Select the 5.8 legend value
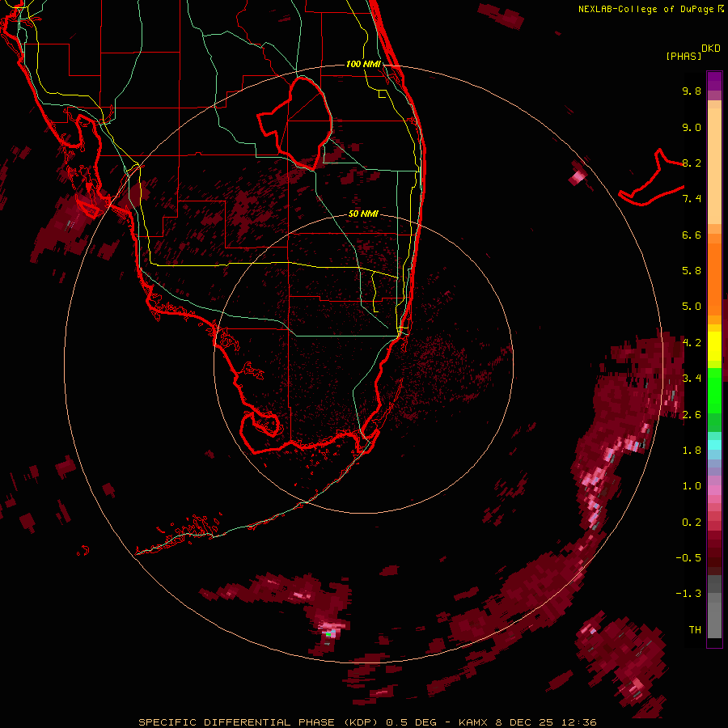Screen dimensions: 728x728 click(692, 271)
